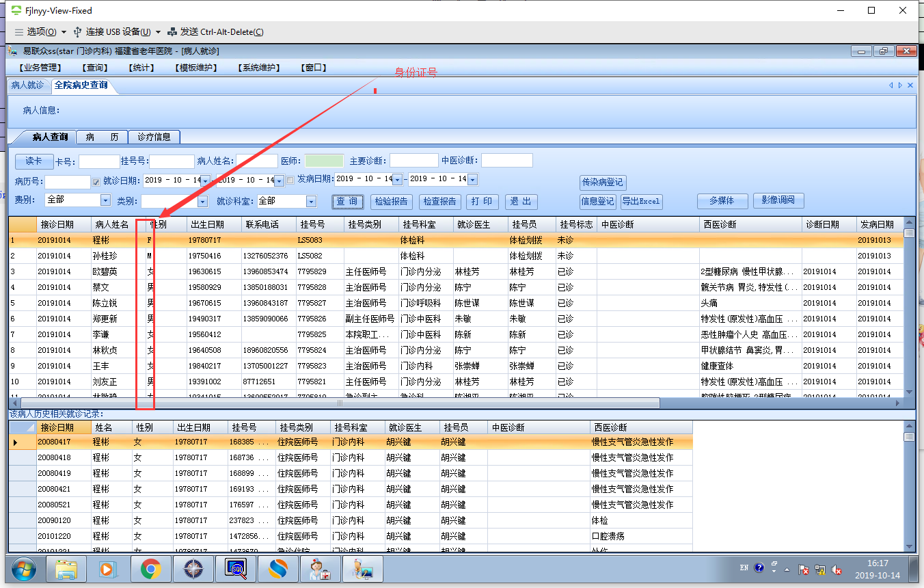Click the 退出 exit button
The image size is (924, 588).
click(521, 202)
